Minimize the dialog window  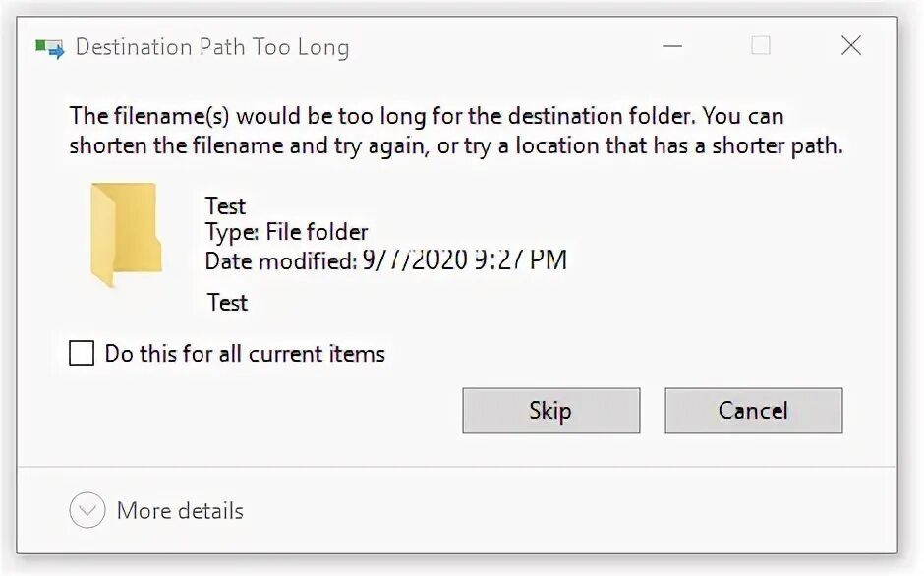(672, 46)
